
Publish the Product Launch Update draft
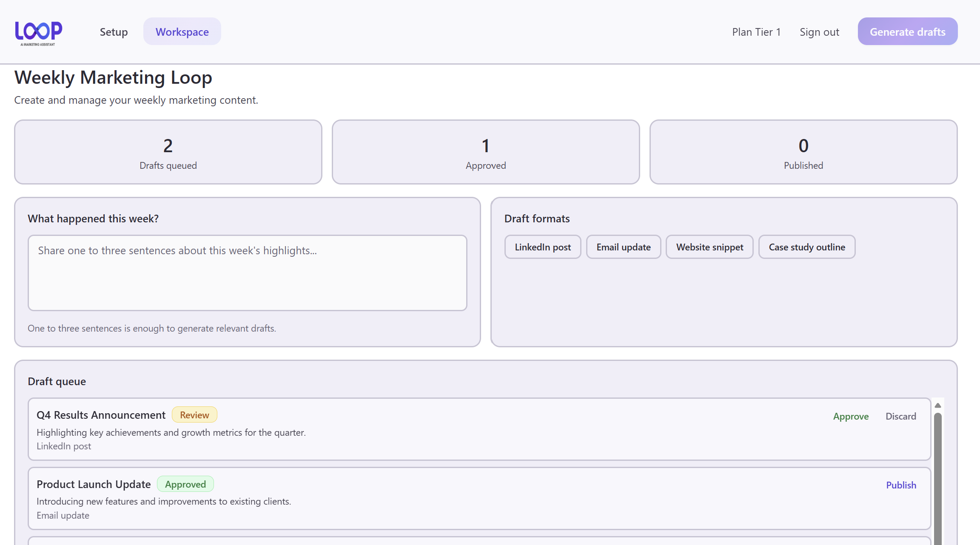(x=901, y=485)
